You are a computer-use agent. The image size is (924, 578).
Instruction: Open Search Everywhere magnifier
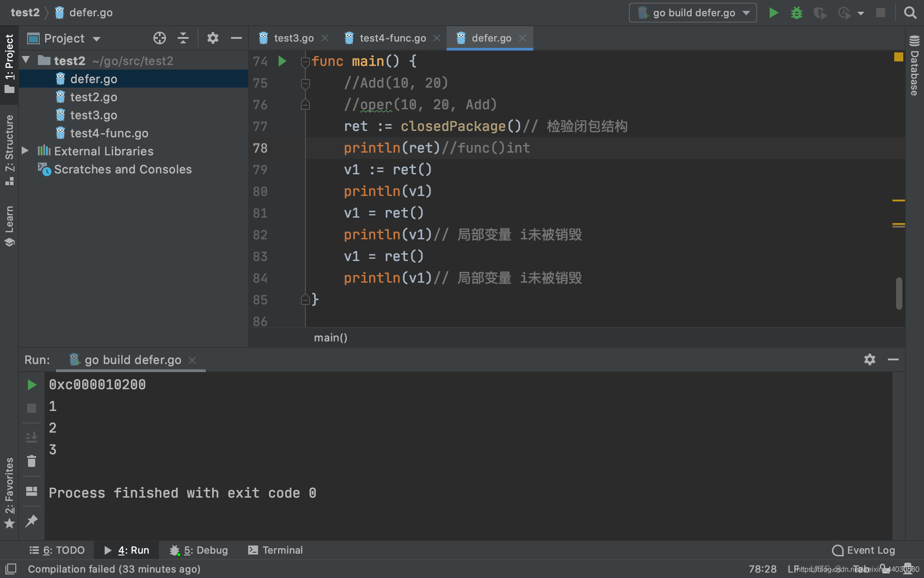pyautogui.click(x=910, y=13)
